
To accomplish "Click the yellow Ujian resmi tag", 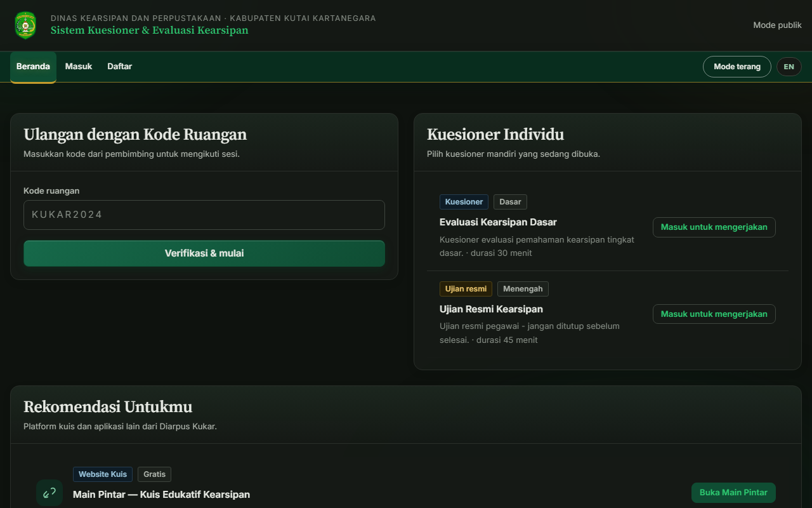I will click(x=466, y=289).
